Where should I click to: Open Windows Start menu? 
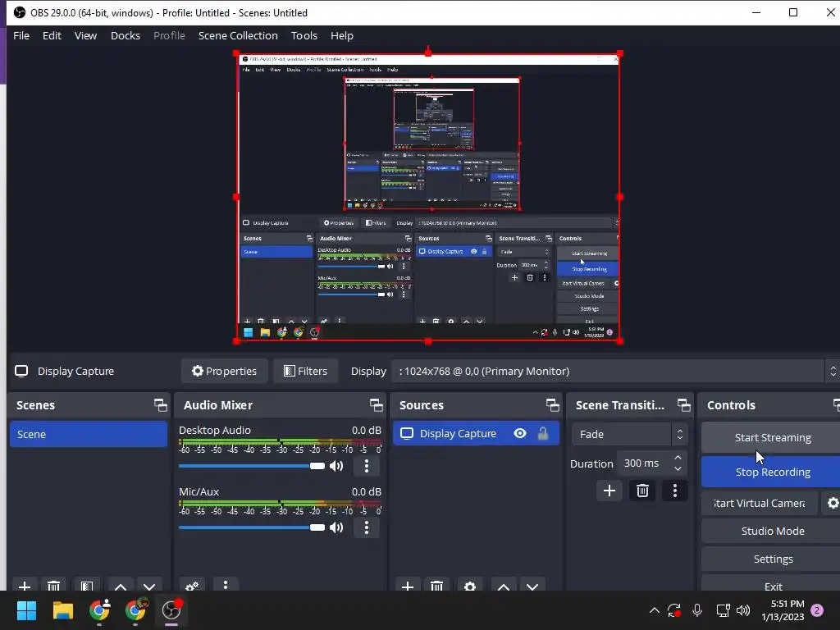click(26, 610)
